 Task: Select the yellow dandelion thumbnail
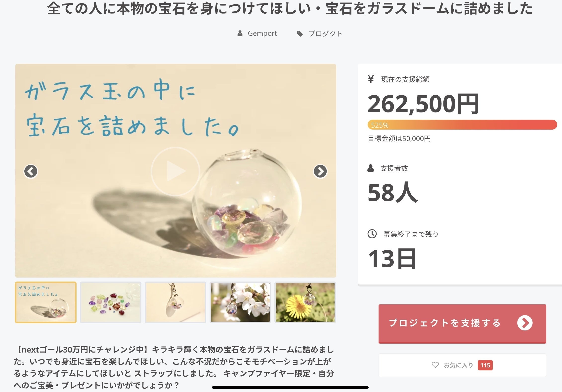(305, 302)
